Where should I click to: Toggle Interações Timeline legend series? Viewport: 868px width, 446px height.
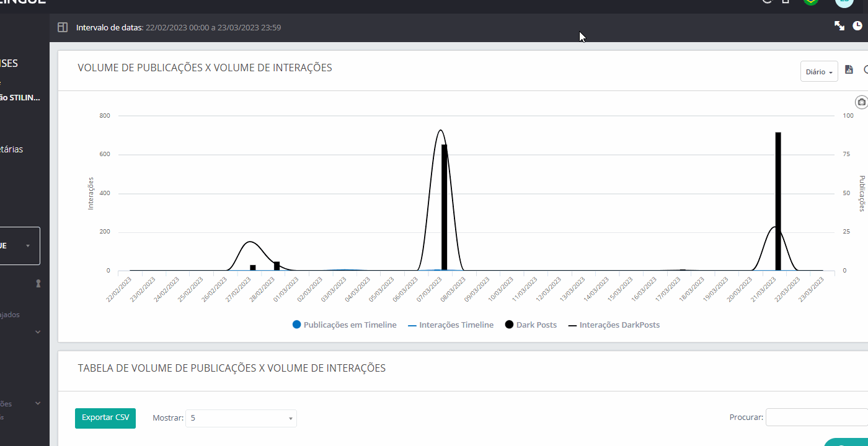click(451, 325)
